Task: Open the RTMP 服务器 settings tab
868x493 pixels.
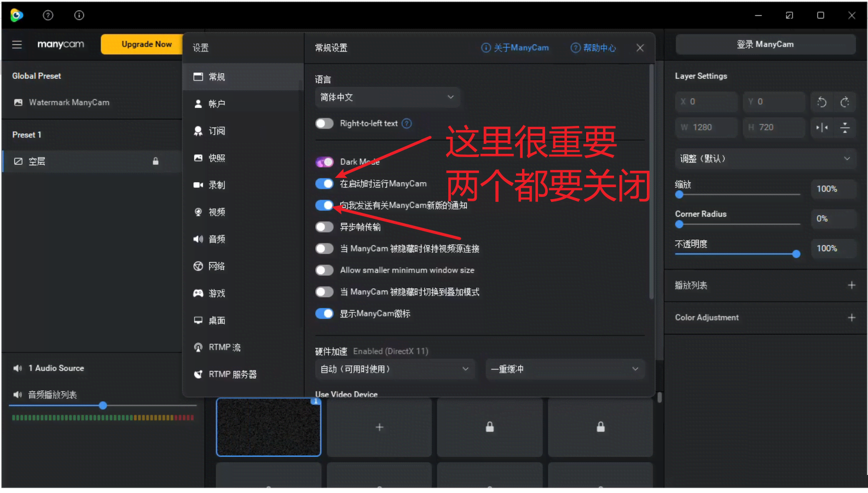Action: point(243,374)
